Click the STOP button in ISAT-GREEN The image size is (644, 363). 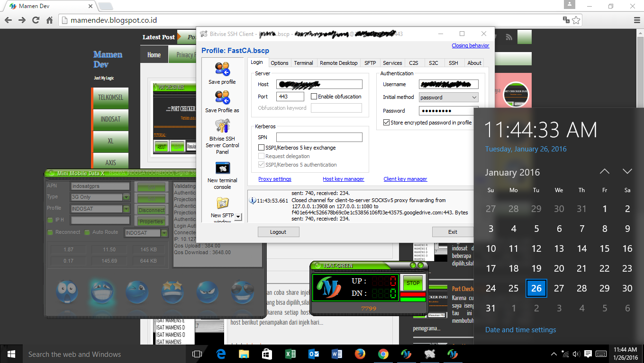pos(413,283)
